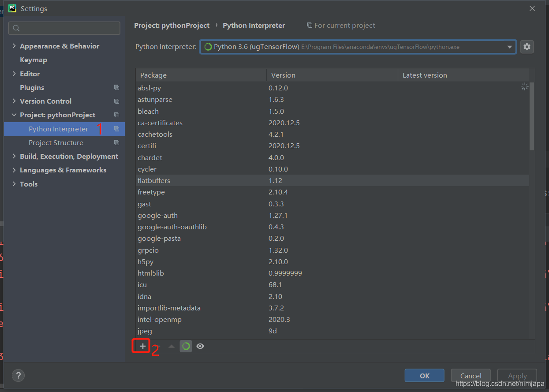
Task: Open the Plugins settings page
Action: (32, 87)
